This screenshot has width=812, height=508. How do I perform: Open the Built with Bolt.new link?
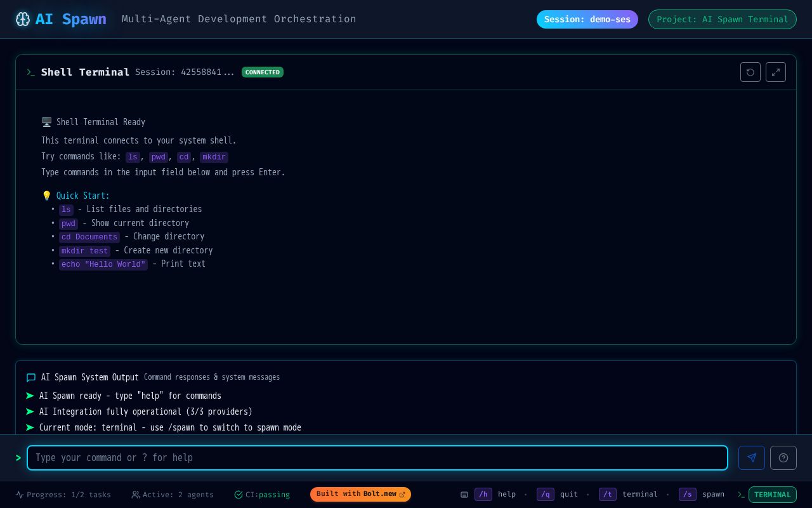tap(360, 495)
